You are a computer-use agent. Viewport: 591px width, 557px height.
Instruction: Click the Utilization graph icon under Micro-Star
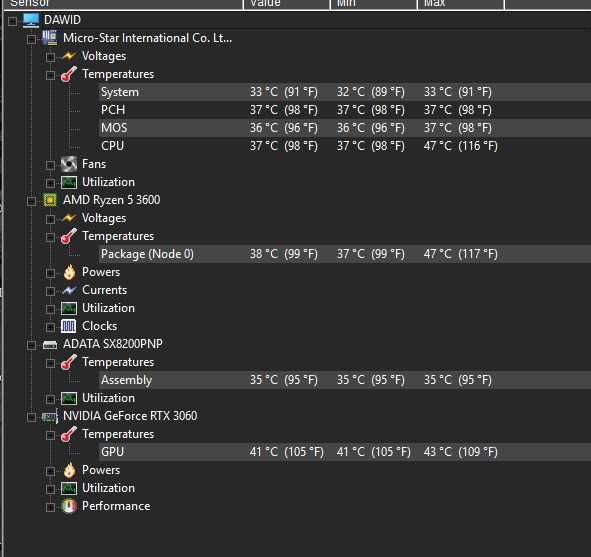click(x=69, y=182)
